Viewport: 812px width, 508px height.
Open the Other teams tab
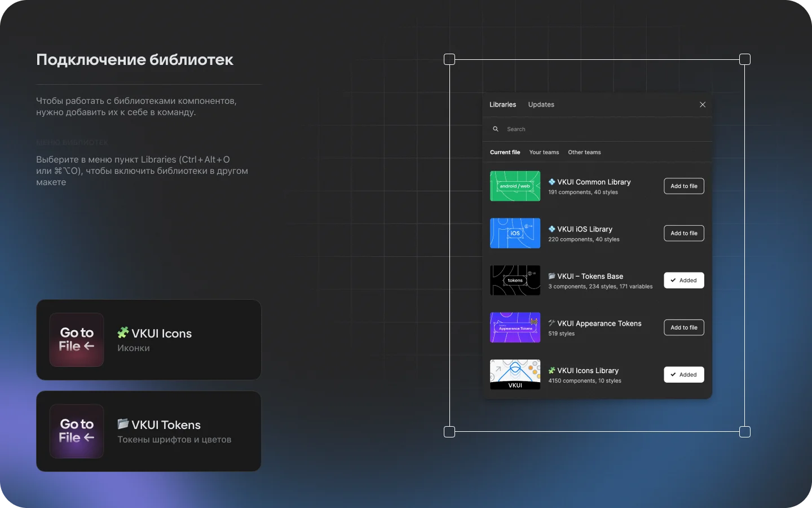[584, 152]
